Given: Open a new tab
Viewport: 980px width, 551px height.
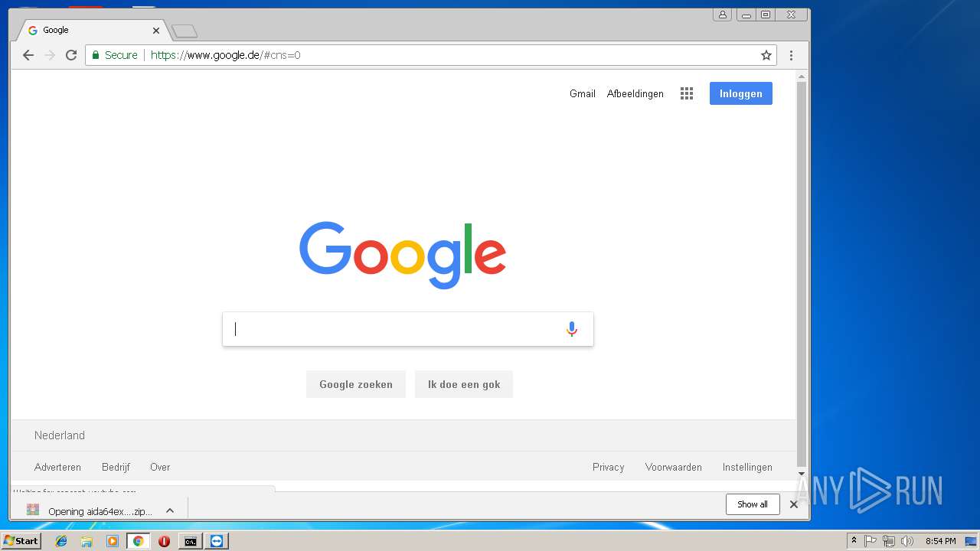Looking at the screenshot, I should (x=185, y=31).
